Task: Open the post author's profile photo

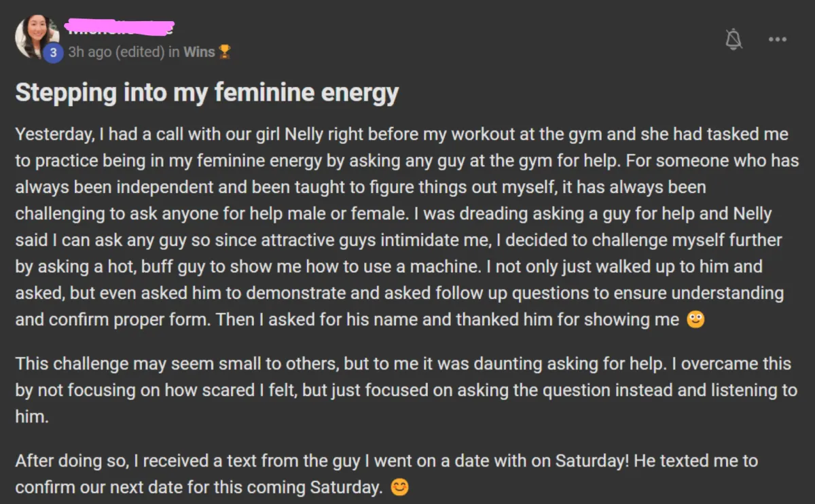Action: 36,36
